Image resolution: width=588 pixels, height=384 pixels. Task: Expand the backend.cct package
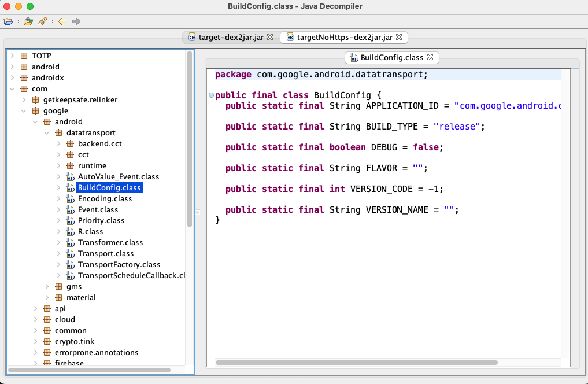tap(58, 143)
